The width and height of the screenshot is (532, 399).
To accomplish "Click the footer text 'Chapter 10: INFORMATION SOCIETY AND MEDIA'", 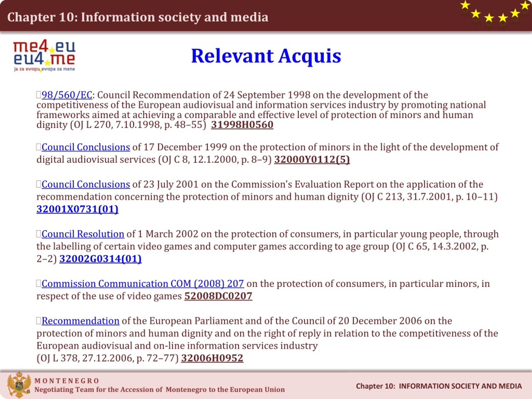I will 439,386.
